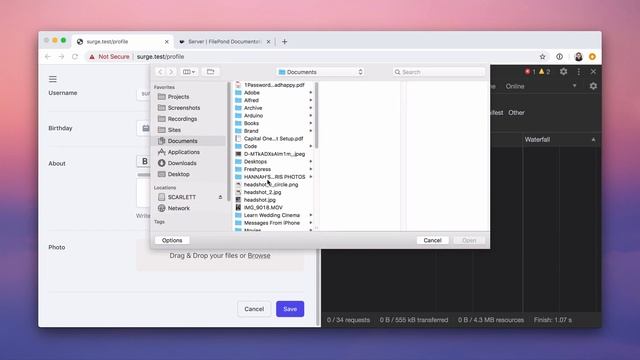This screenshot has width=640, height=360.
Task: Select IMG_9018.MOV file
Action: point(263,207)
